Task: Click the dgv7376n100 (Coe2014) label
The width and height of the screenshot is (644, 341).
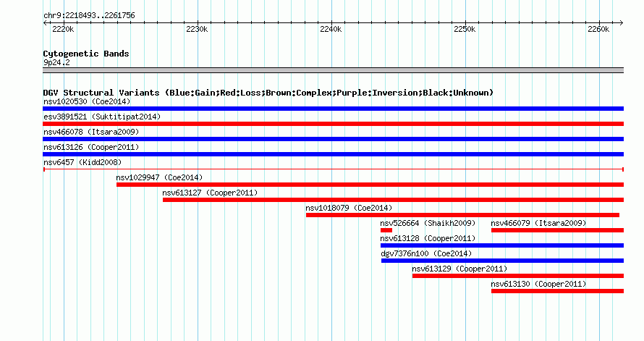Action: click(426, 253)
